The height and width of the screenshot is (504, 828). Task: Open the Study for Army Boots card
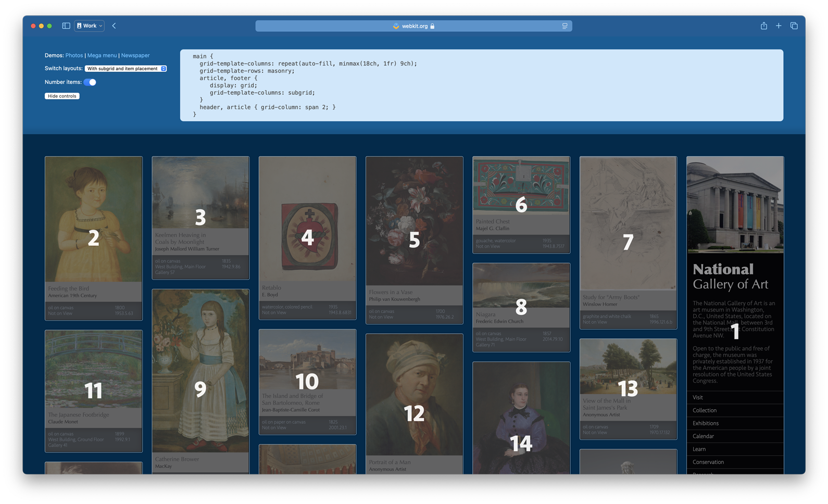pyautogui.click(x=628, y=243)
